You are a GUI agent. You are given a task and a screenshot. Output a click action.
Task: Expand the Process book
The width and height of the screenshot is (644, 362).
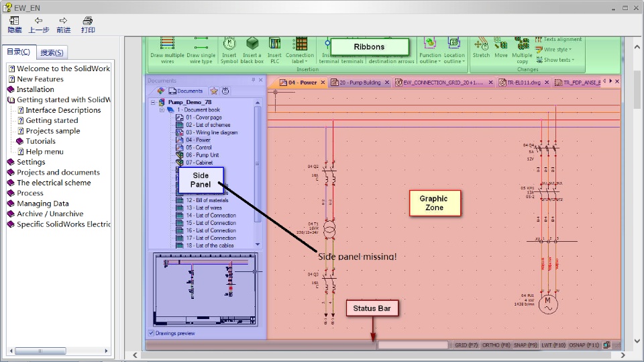coord(11,193)
